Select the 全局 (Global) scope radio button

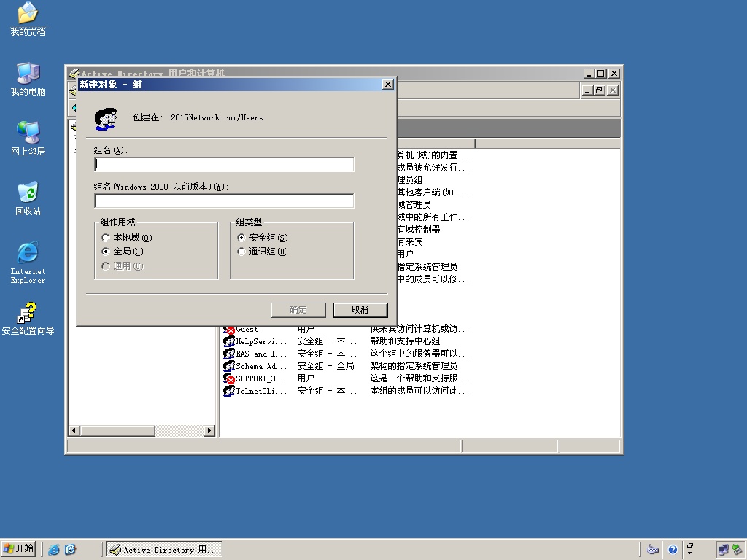tap(106, 252)
